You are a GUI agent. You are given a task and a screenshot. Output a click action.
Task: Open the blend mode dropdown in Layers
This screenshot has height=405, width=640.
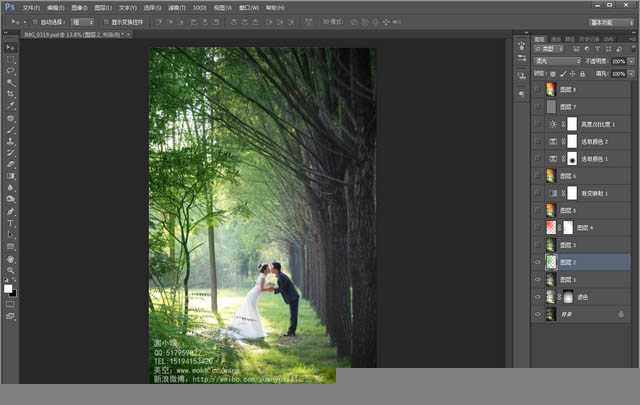pos(558,61)
